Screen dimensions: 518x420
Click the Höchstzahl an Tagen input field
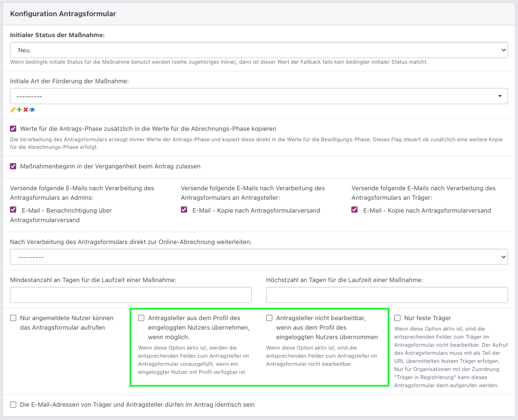[387, 295]
